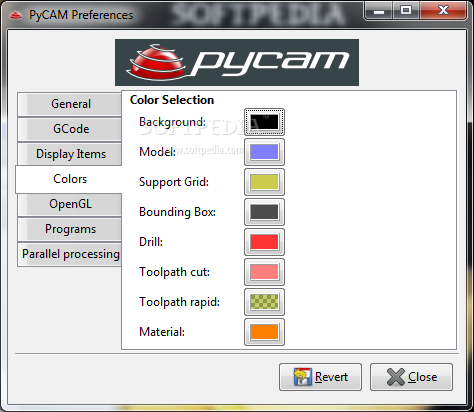
Task: Click the 'Background:' label
Action: click(173, 122)
